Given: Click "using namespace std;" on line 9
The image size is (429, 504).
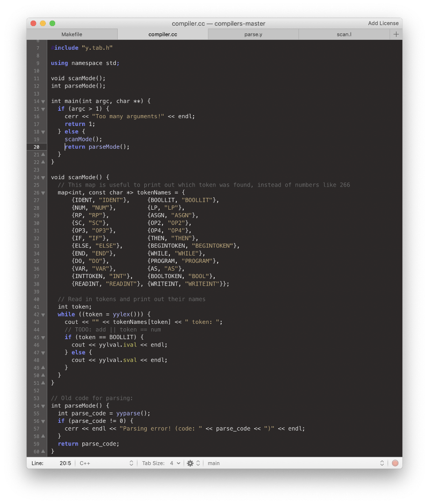Looking at the screenshot, I should pos(85,63).
